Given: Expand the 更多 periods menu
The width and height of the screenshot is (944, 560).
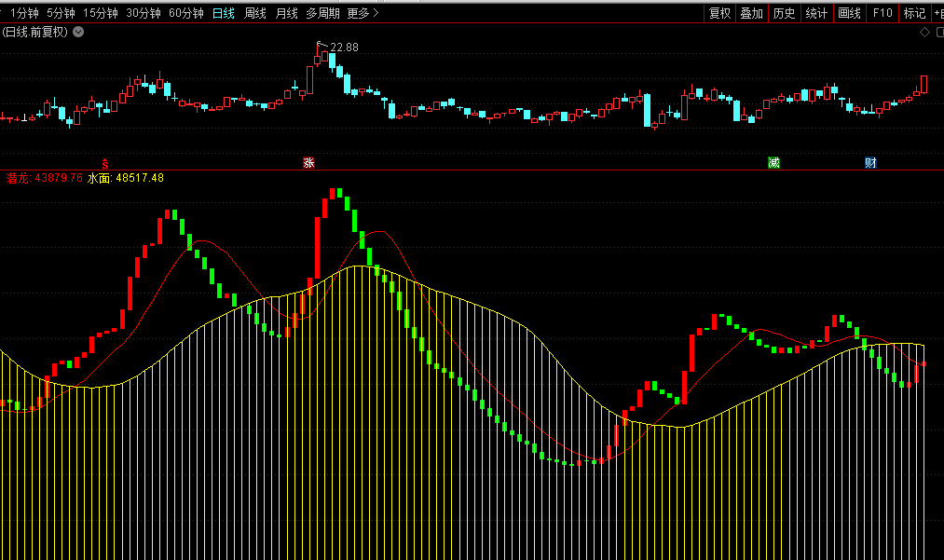Looking at the screenshot, I should (363, 13).
